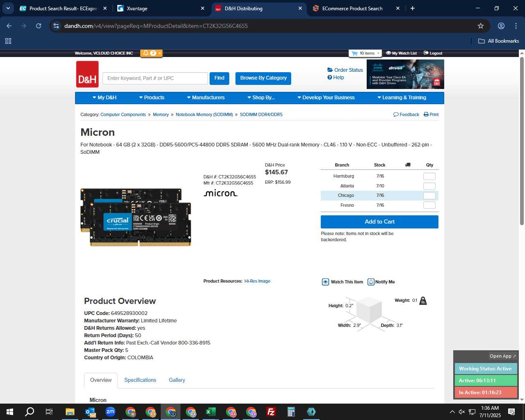Click Atlanta quantity field
This screenshot has width=525, height=420.
coord(429,186)
